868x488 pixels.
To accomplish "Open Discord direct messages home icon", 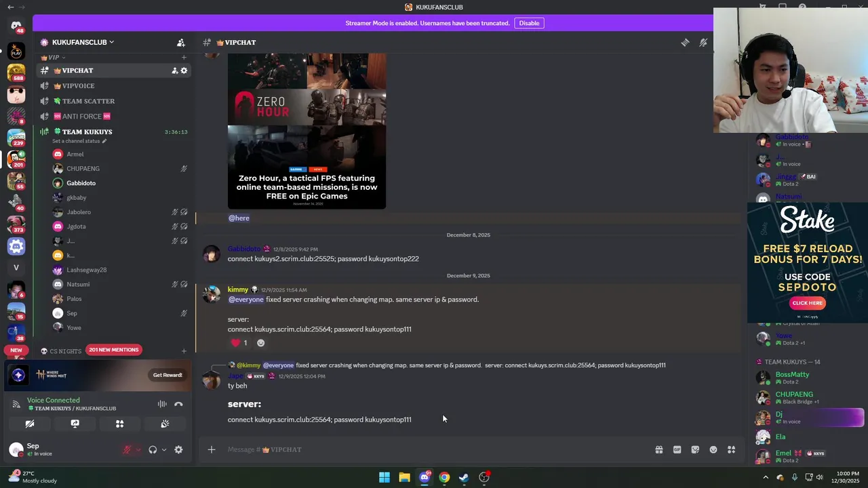I will (x=16, y=26).
